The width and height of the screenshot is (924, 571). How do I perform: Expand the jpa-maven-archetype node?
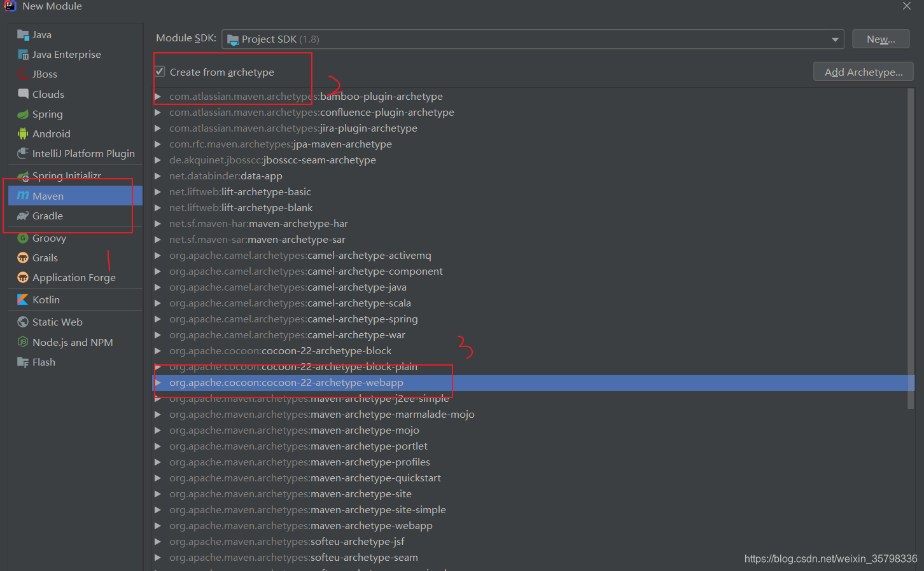pyautogui.click(x=158, y=144)
